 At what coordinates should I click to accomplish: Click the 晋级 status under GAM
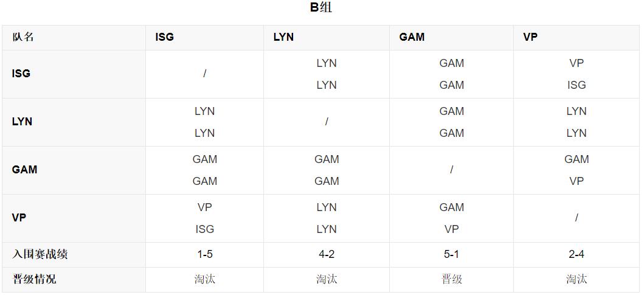(451, 279)
